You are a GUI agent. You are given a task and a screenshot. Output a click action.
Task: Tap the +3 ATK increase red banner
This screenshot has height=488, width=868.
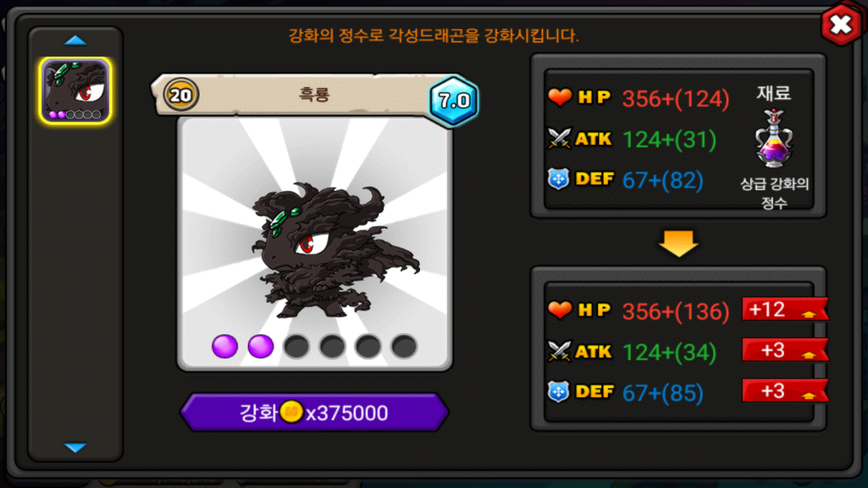(785, 350)
